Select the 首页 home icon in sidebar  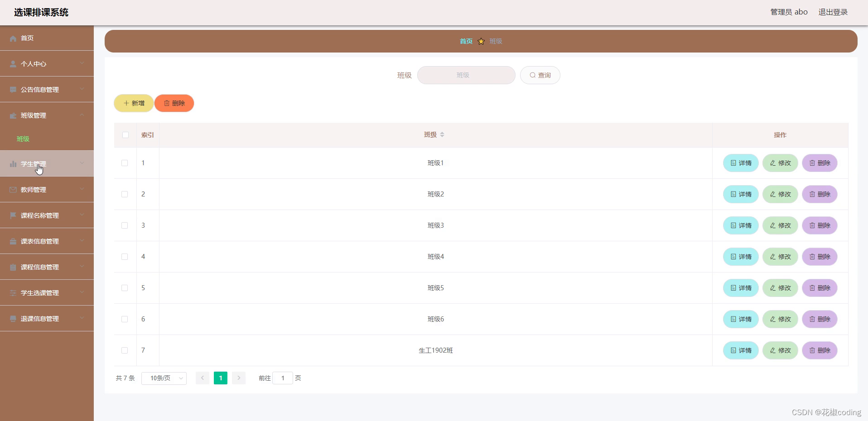coord(13,38)
